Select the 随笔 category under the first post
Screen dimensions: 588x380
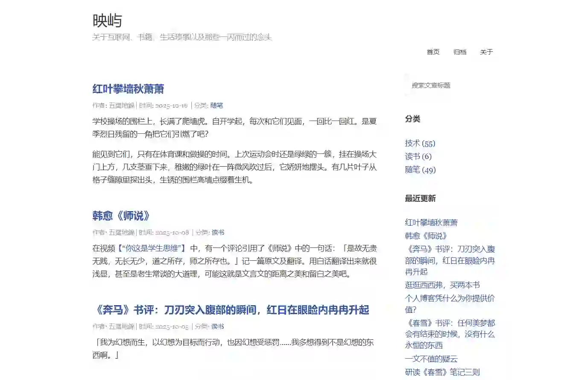point(216,105)
